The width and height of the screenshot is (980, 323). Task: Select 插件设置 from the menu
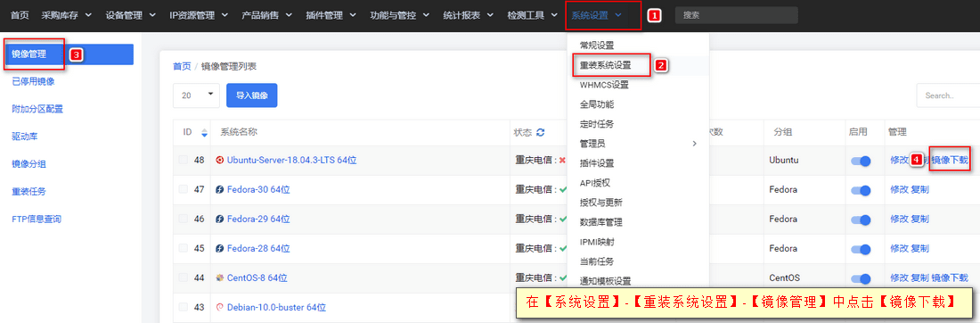[597, 162]
